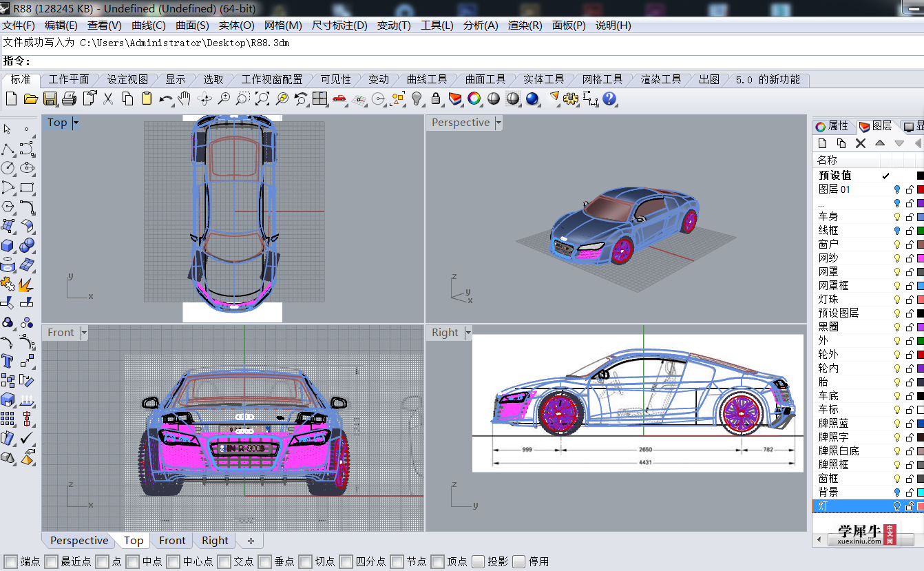Click the puzzle-piece Join tool
Image resolution: width=924 pixels, height=571 pixels.
point(8,284)
